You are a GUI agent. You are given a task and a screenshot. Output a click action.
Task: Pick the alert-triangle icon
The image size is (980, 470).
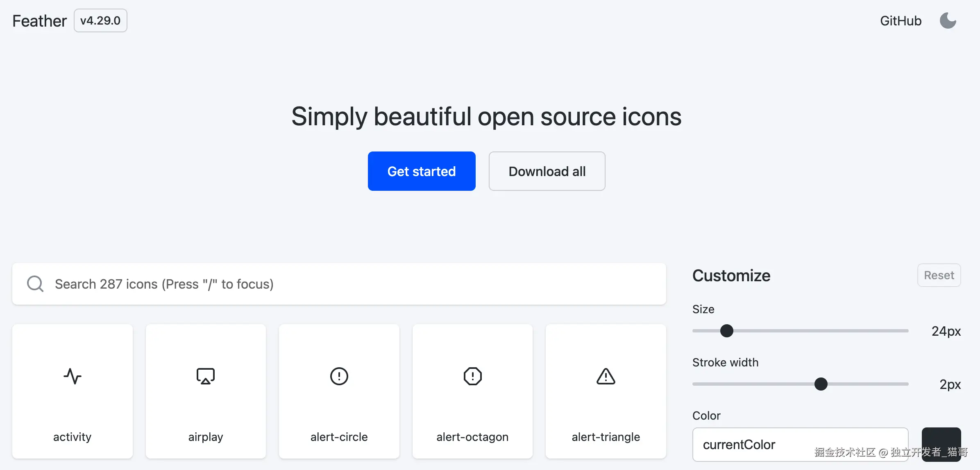pyautogui.click(x=606, y=376)
